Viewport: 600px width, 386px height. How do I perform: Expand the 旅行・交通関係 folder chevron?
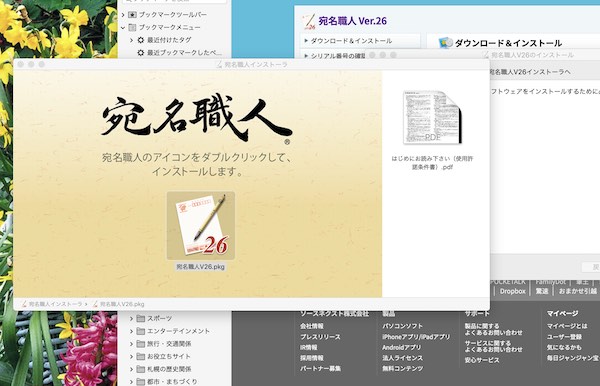[131, 344]
